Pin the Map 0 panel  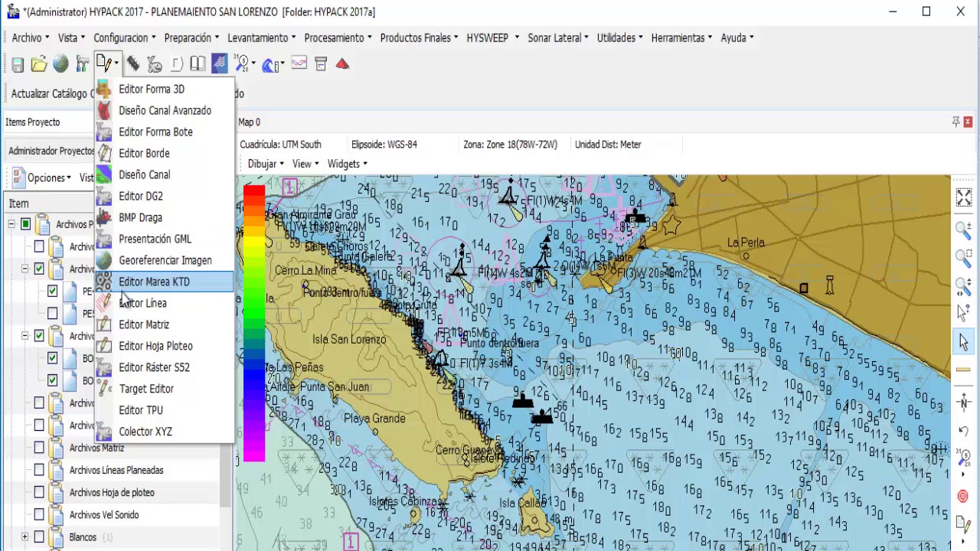(x=955, y=122)
